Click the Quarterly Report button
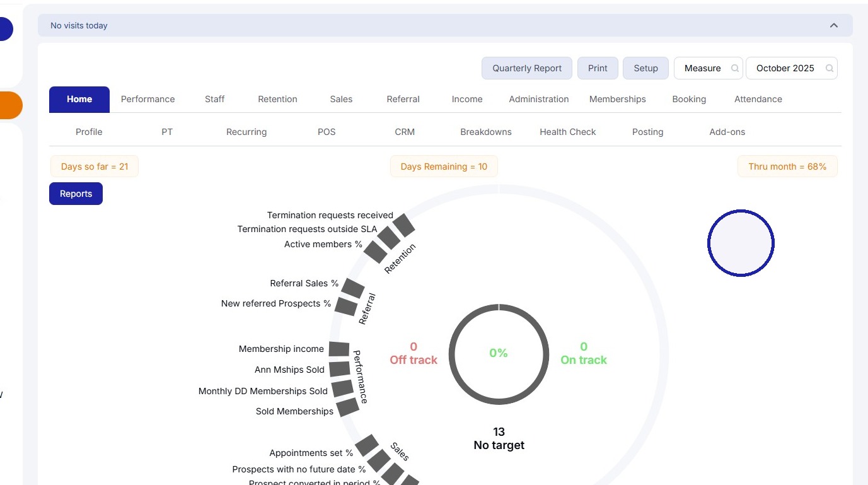 pyautogui.click(x=527, y=68)
